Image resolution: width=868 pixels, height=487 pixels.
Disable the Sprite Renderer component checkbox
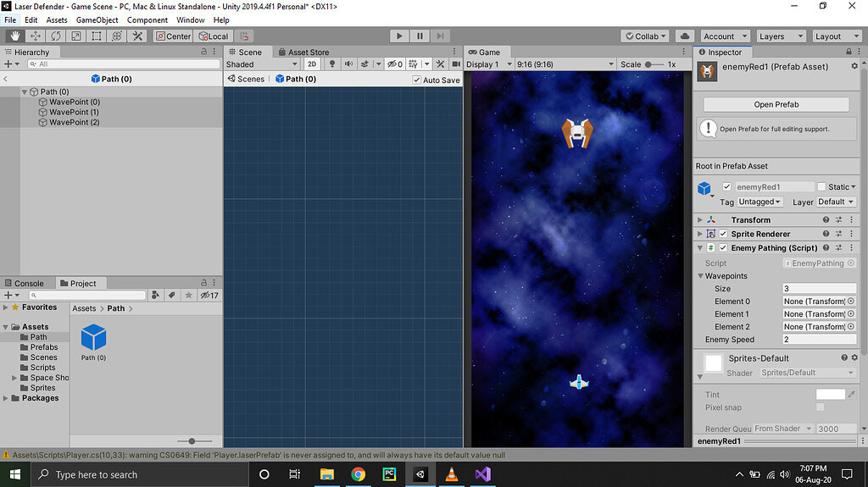723,234
